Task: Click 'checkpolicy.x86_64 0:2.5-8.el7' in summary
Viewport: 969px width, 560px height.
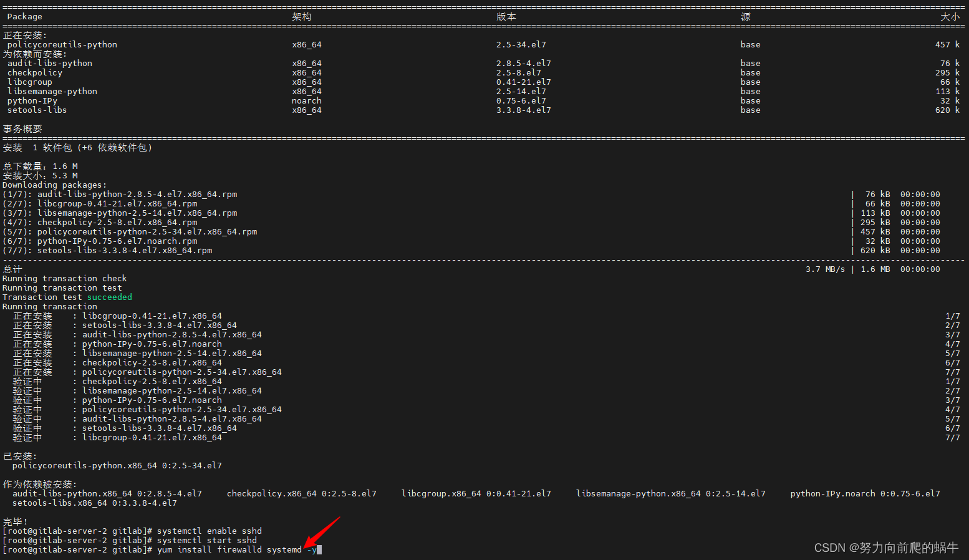Action: point(302,494)
